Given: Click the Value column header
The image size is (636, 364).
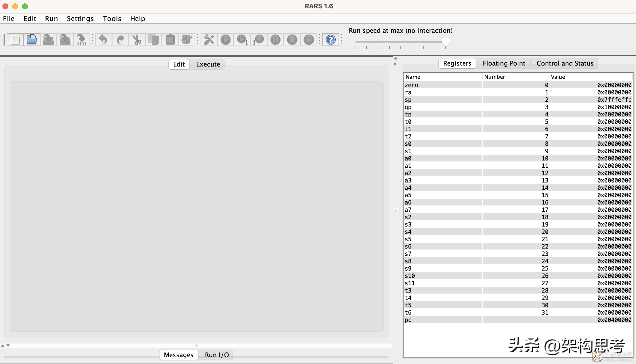Looking at the screenshot, I should (591, 77).
